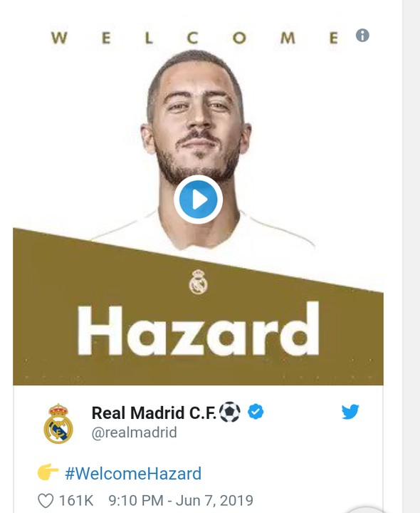Image resolution: width=420 pixels, height=513 pixels.
Task: Open tweet timestamp Jun 7, 2019
Action: pos(181,501)
